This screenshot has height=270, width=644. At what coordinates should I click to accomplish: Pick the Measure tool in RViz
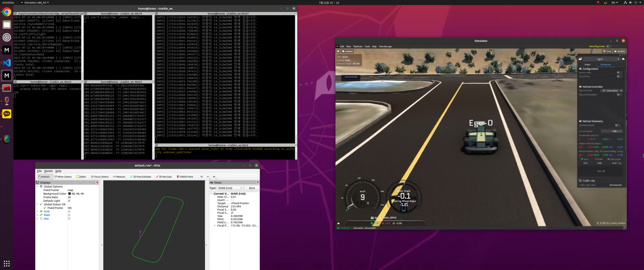coord(119,177)
